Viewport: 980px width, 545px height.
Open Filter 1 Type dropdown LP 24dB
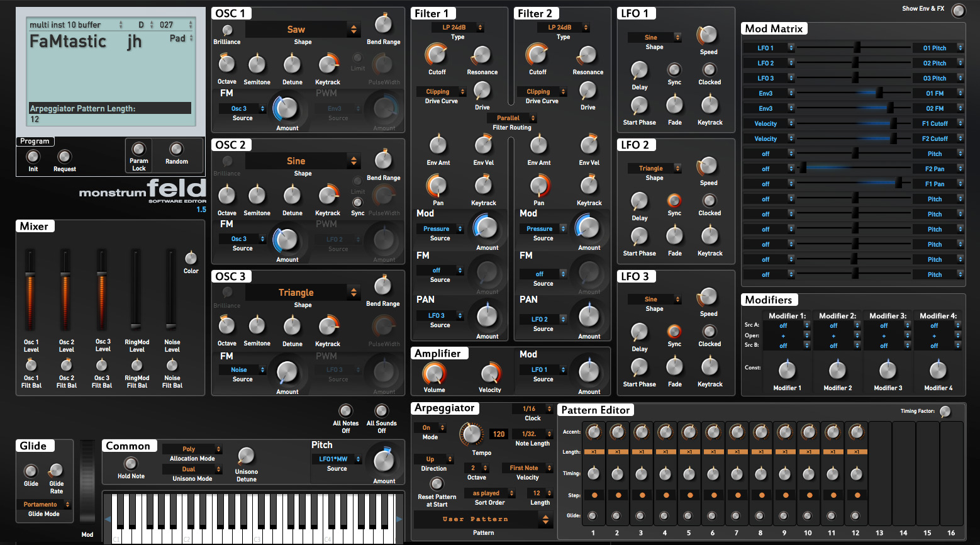click(x=458, y=28)
